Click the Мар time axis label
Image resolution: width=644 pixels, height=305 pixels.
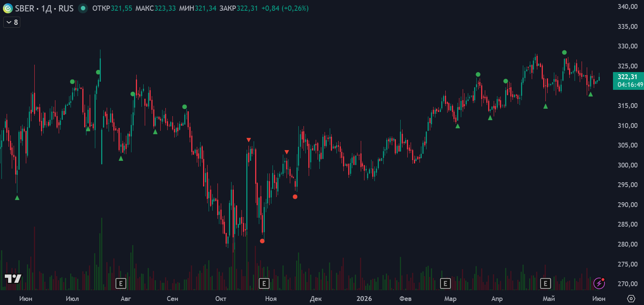450,299
